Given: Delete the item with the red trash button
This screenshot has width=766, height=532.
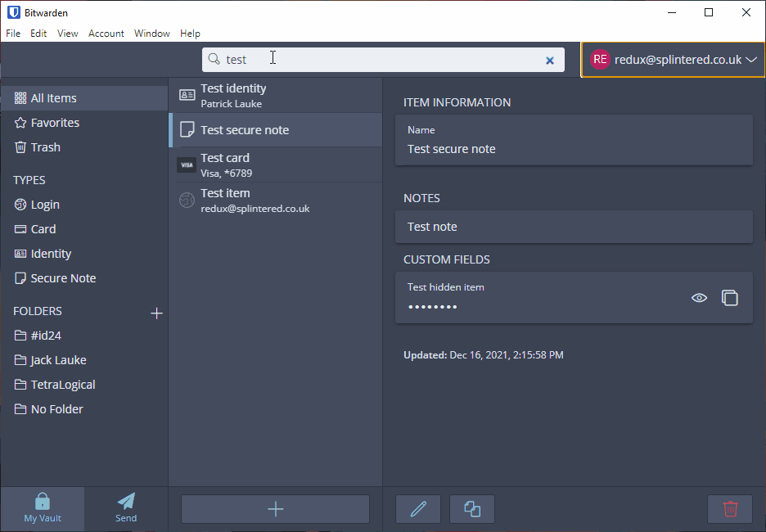Looking at the screenshot, I should coord(730,509).
